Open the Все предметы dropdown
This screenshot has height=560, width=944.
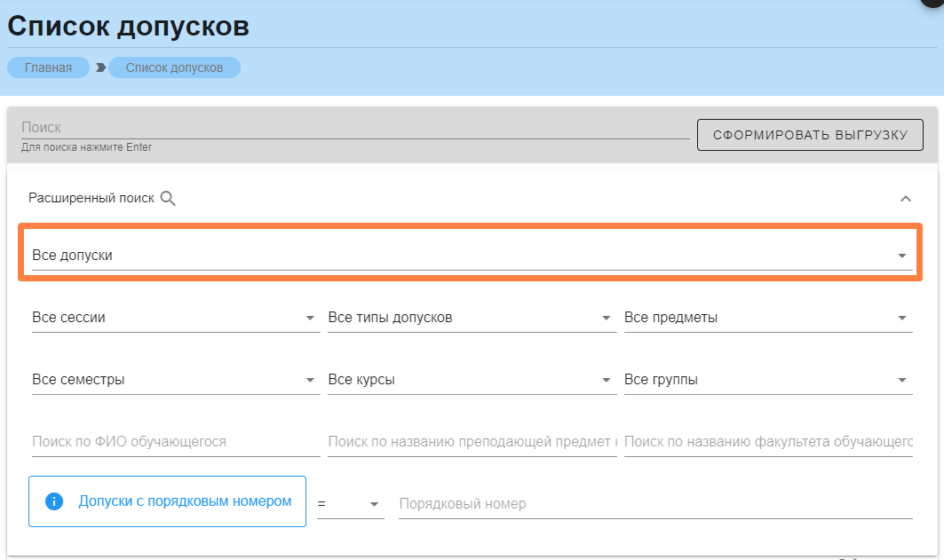pos(767,318)
